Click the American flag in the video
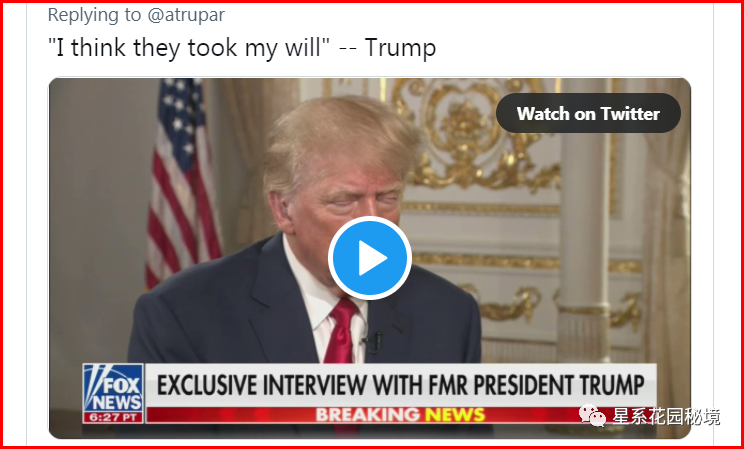 [182, 183]
